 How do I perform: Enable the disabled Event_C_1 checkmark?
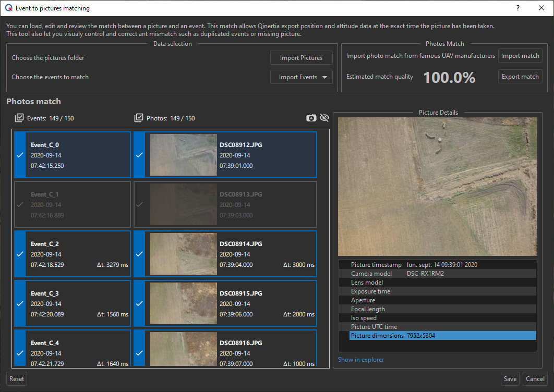pos(19,204)
